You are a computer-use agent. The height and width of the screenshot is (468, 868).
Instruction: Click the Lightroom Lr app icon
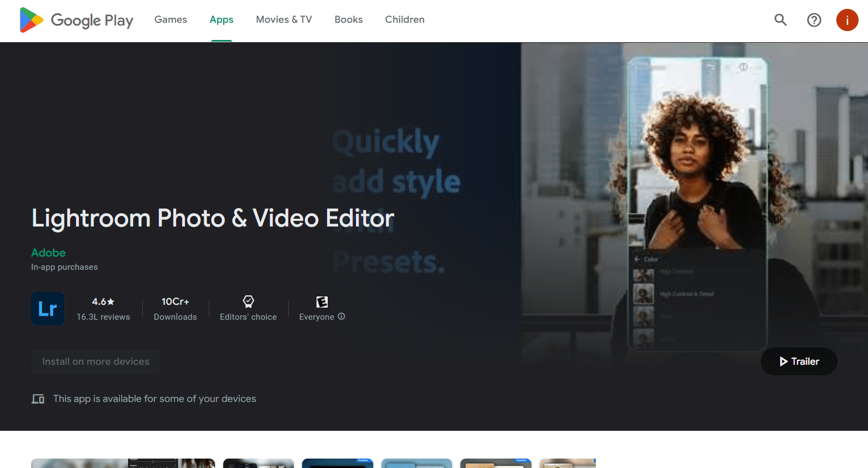(48, 309)
